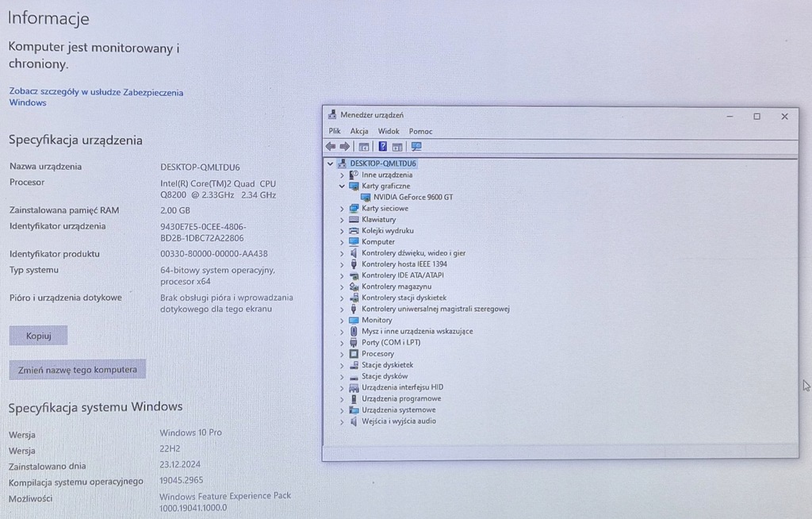Click the chip icon for Procesory
This screenshot has width=812, height=519.
pos(354,354)
